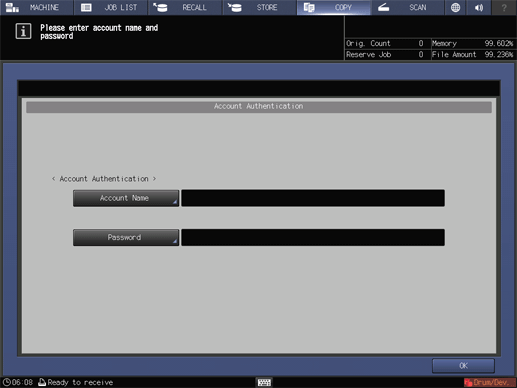Viewport: 517px width, 388px height.
Task: Confirm with the OK button
Action: [x=463, y=366]
